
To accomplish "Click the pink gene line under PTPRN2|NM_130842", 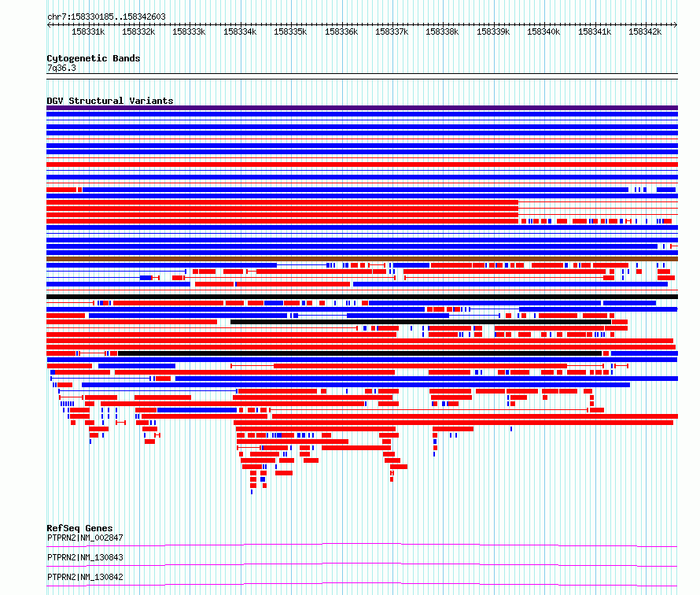I will point(362,584).
